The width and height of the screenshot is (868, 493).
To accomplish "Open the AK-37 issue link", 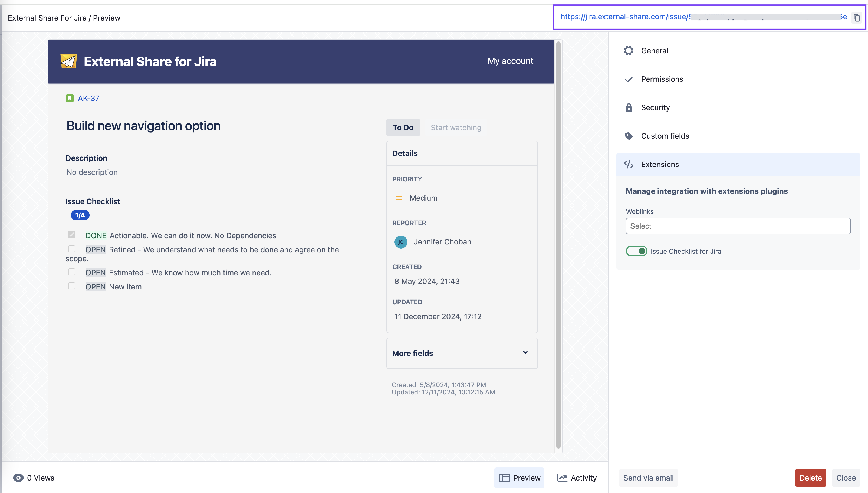I will coord(88,99).
